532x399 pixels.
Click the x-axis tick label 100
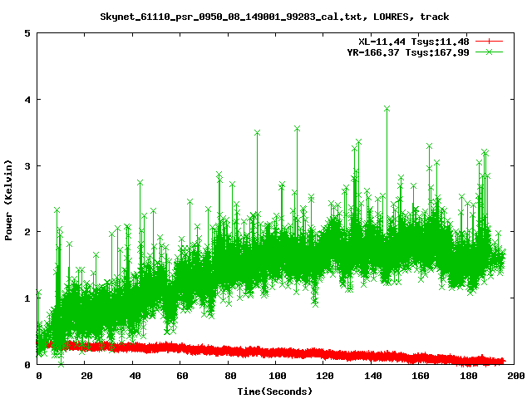click(x=276, y=377)
